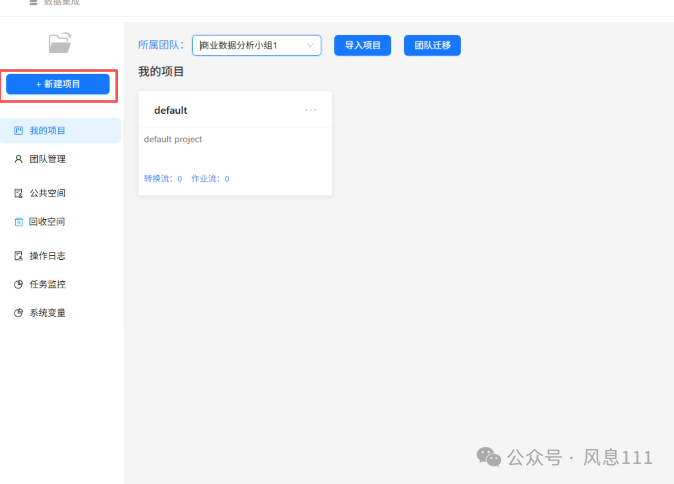Click the open folder icon above 新建项目
This screenshot has height=484, width=674.
click(60, 43)
